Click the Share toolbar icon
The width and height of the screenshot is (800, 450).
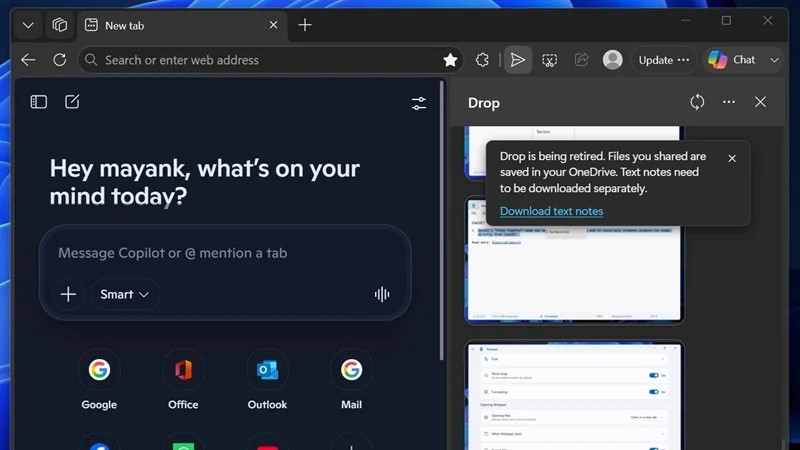(x=582, y=60)
